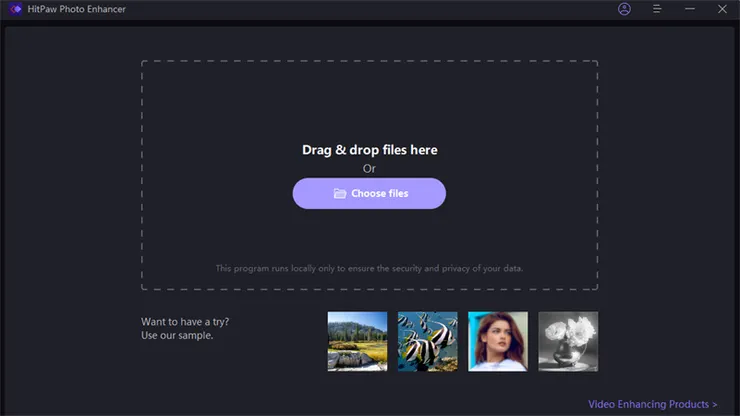Click the HitPaw Photo Enhancer title text

click(76, 9)
